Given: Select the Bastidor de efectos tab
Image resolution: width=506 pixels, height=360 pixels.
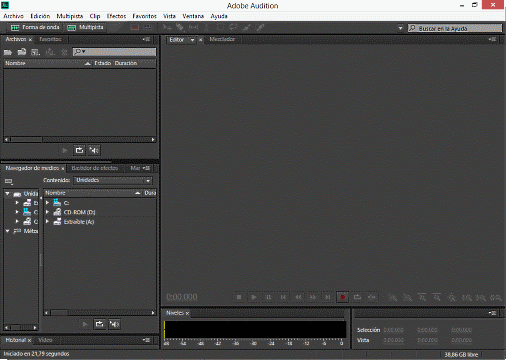Looking at the screenshot, I should (95, 168).
